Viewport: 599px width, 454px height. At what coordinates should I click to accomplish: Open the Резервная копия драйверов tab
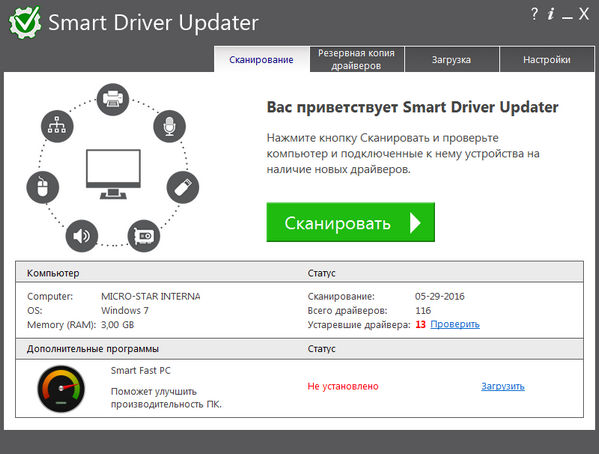[x=357, y=59]
